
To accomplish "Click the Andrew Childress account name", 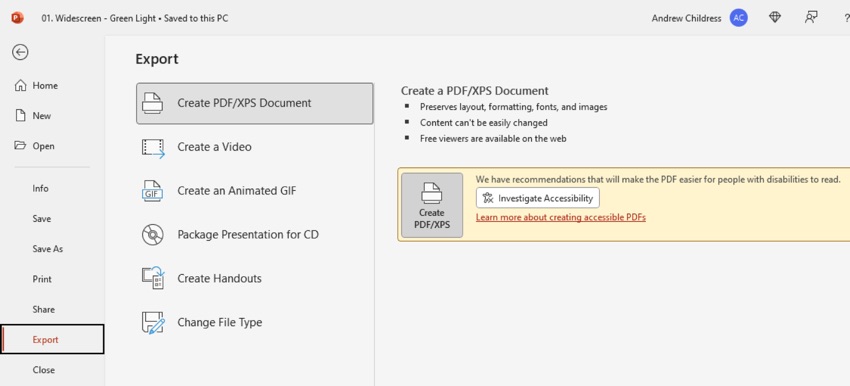I will [686, 18].
